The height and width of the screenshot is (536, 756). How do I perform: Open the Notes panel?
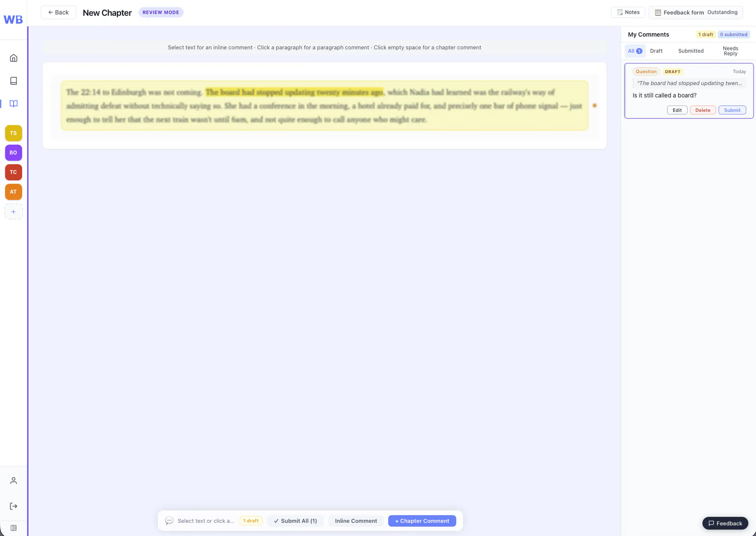[x=628, y=12]
